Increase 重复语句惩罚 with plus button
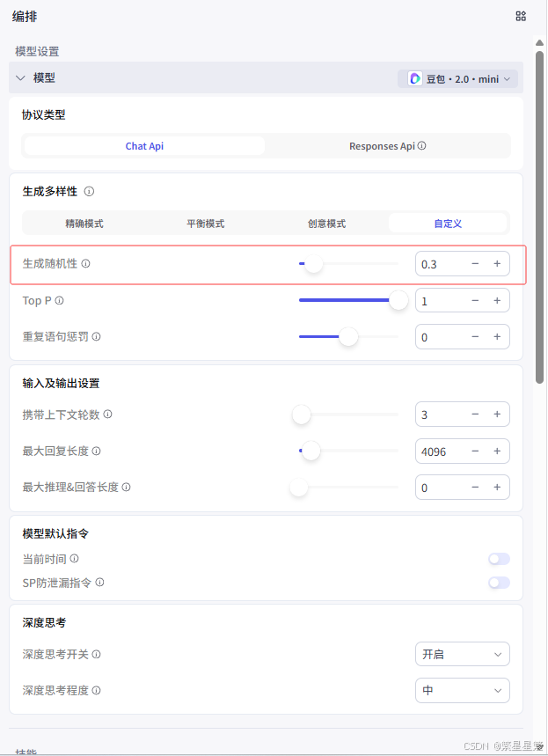Screen dimensions: 548x756 click(x=497, y=336)
